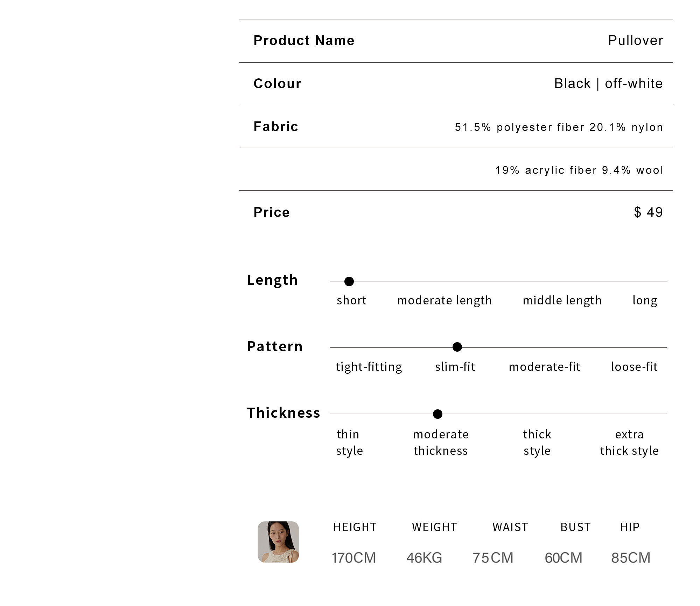Select the 'short' length label
The height and width of the screenshot is (606, 700).
[351, 300]
